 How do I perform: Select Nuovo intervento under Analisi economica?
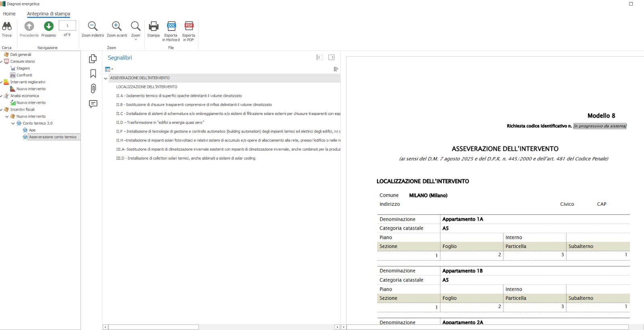point(31,102)
